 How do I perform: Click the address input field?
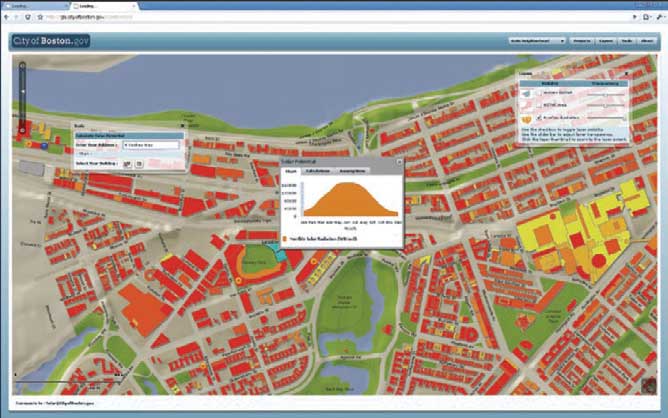151,146
